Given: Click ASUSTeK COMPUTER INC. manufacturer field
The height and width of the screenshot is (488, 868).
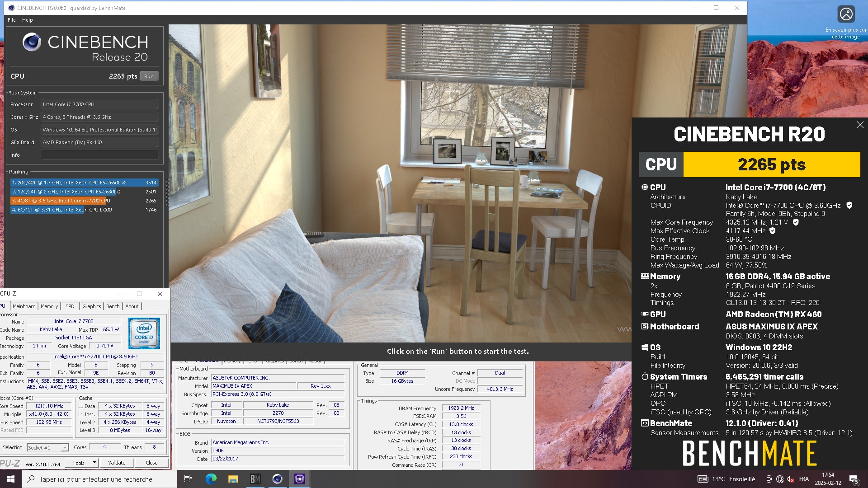Looking at the screenshot, I should (278, 378).
